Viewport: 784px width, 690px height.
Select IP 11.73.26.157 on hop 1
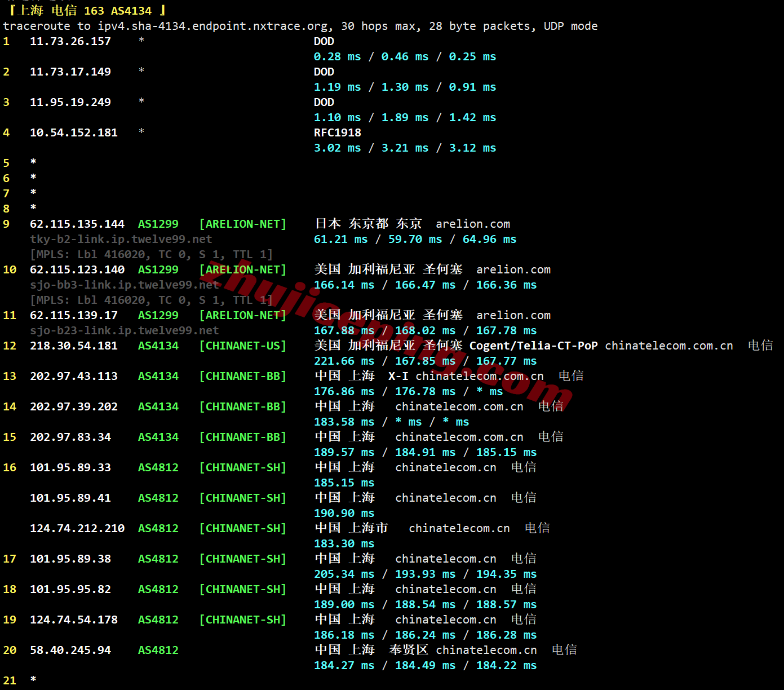pyautogui.click(x=70, y=41)
